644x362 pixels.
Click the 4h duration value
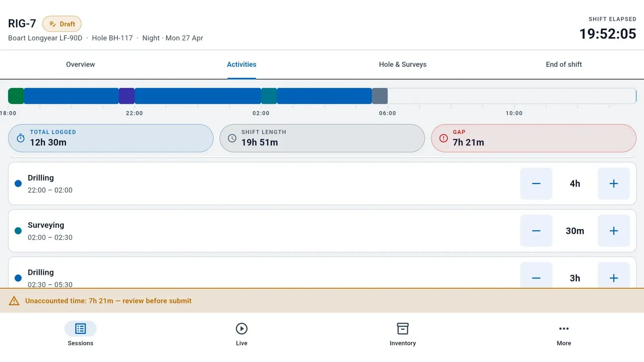click(575, 183)
